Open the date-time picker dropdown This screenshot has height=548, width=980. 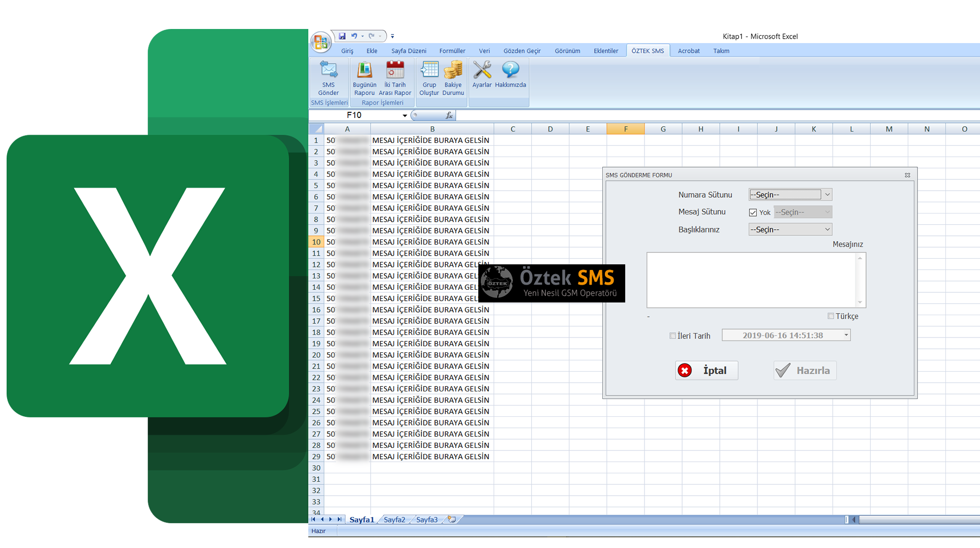point(846,335)
